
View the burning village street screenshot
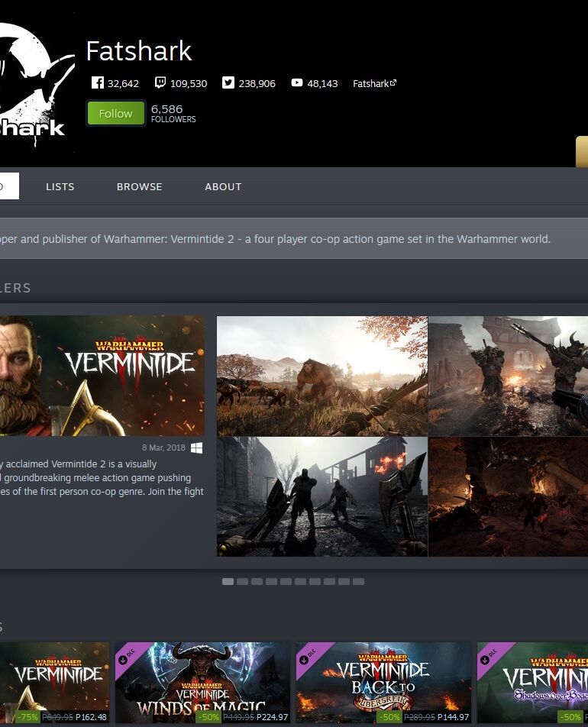coord(322,496)
